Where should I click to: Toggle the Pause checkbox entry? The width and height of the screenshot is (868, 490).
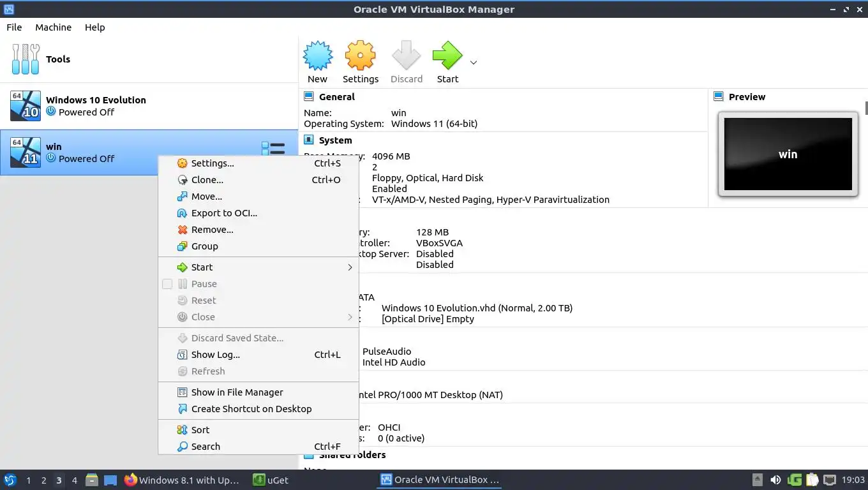pos(167,284)
